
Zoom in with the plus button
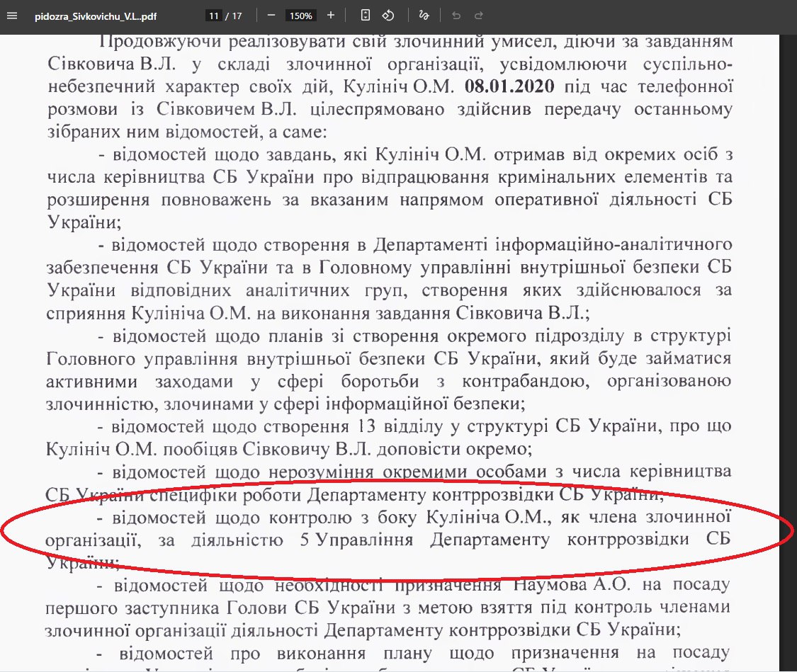(x=331, y=15)
